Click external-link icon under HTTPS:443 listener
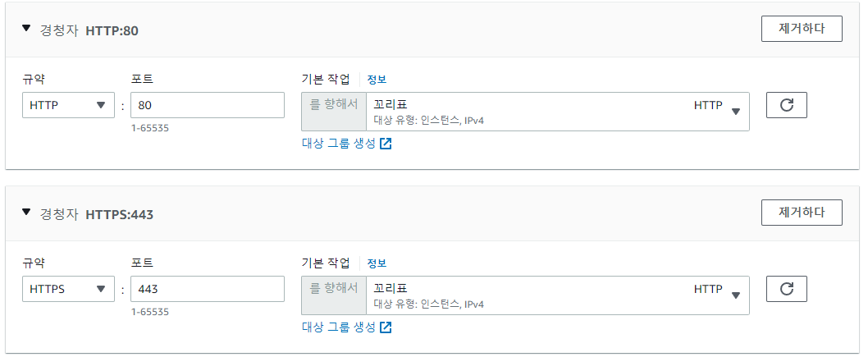 click(x=386, y=327)
